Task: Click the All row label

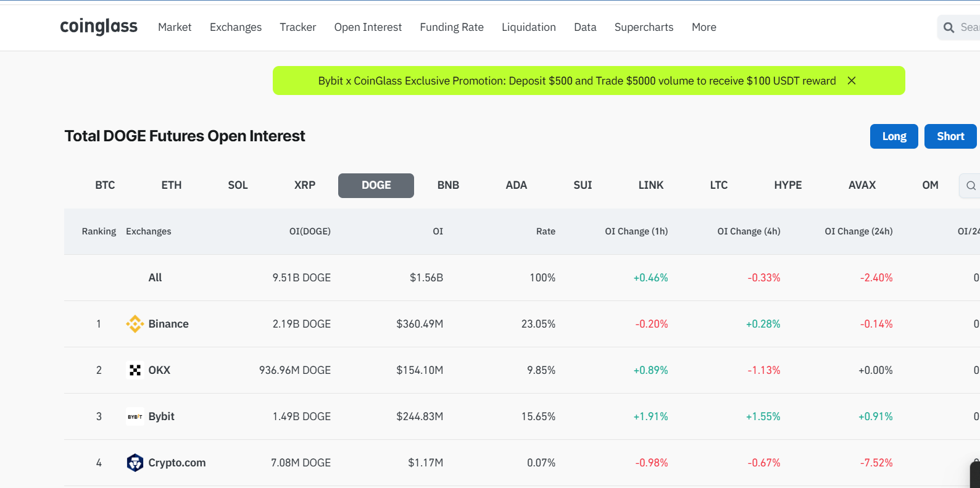Action: point(155,278)
